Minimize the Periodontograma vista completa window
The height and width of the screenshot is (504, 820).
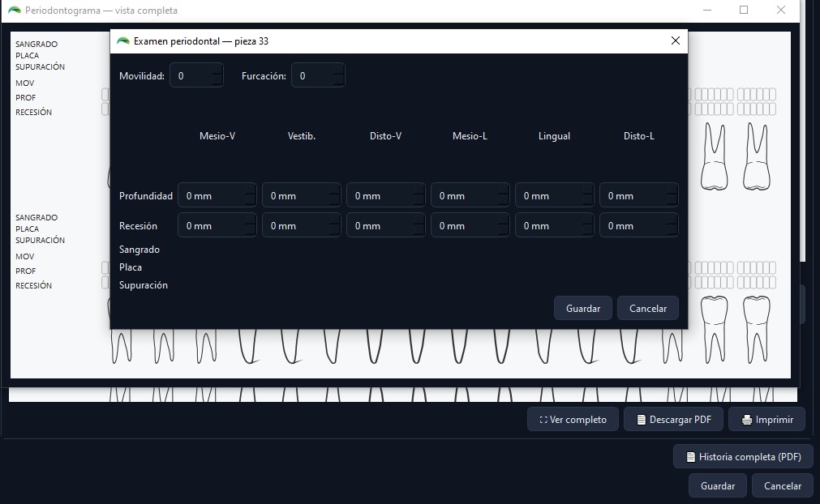pos(707,10)
